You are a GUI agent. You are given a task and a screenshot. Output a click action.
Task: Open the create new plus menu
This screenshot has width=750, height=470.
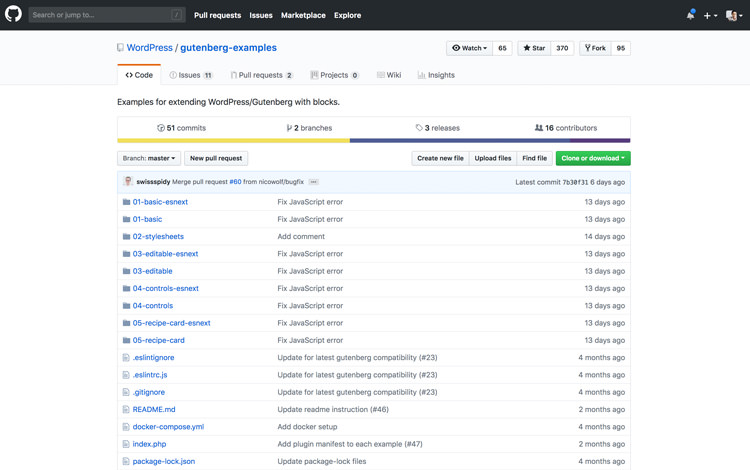709,15
